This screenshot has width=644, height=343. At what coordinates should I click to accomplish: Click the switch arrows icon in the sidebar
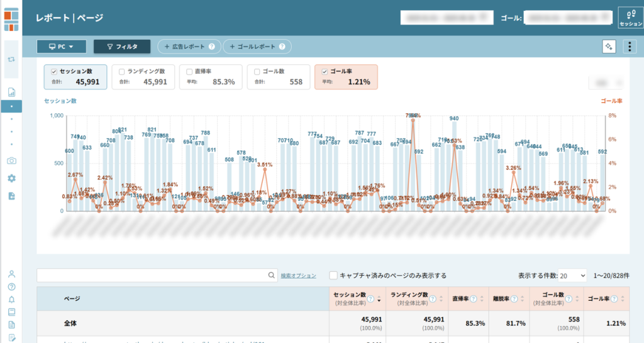pos(11,60)
